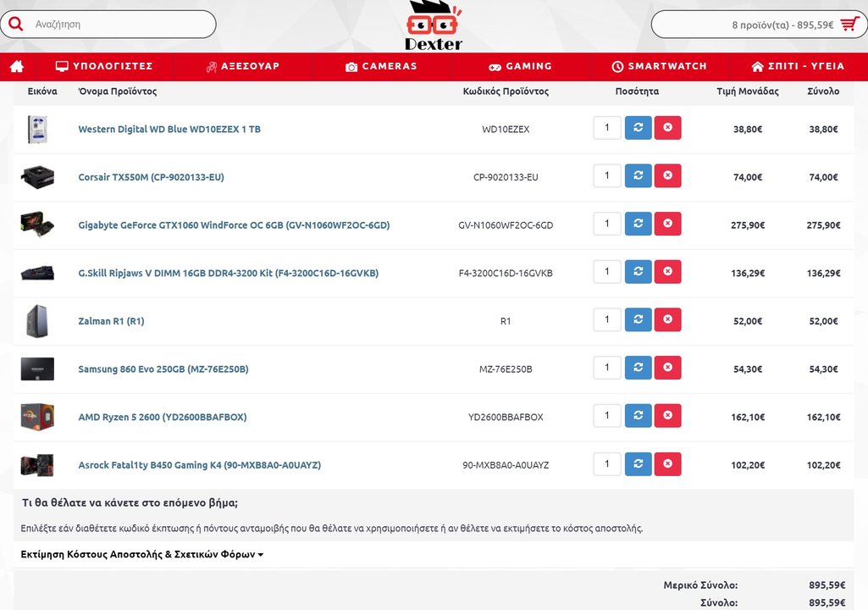This screenshot has height=610, width=868.
Task: Update quantity for G.Skill Ripjaws V
Action: (639, 271)
